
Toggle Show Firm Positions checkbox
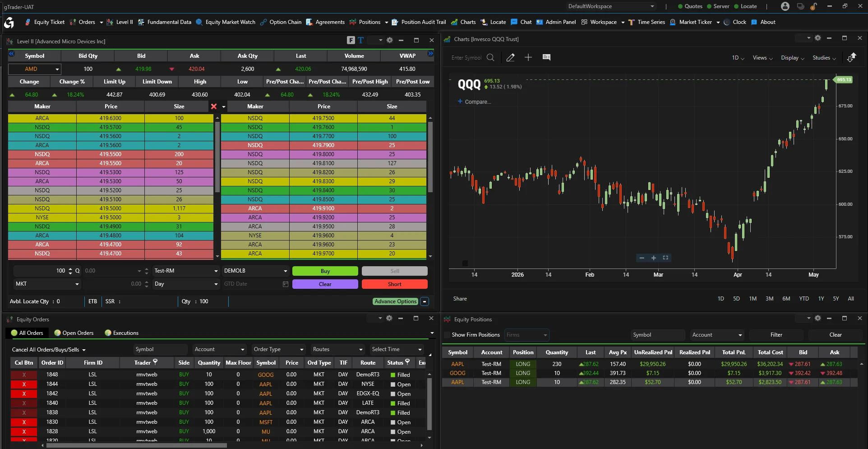pyautogui.click(x=447, y=335)
